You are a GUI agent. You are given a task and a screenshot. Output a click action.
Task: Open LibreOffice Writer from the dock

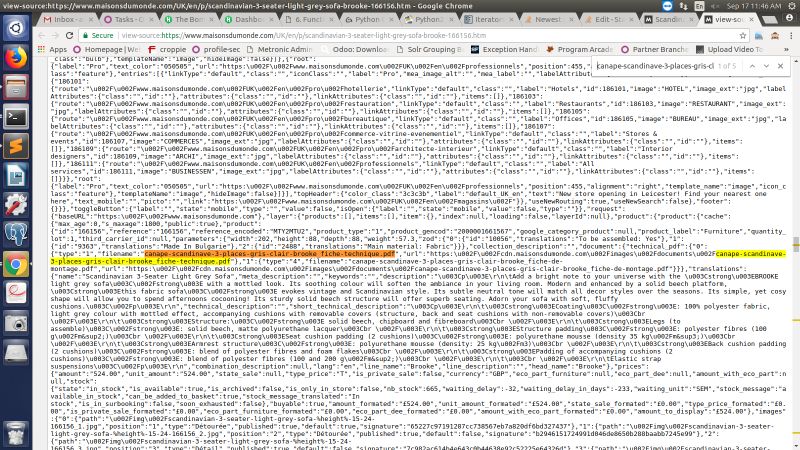point(16,176)
